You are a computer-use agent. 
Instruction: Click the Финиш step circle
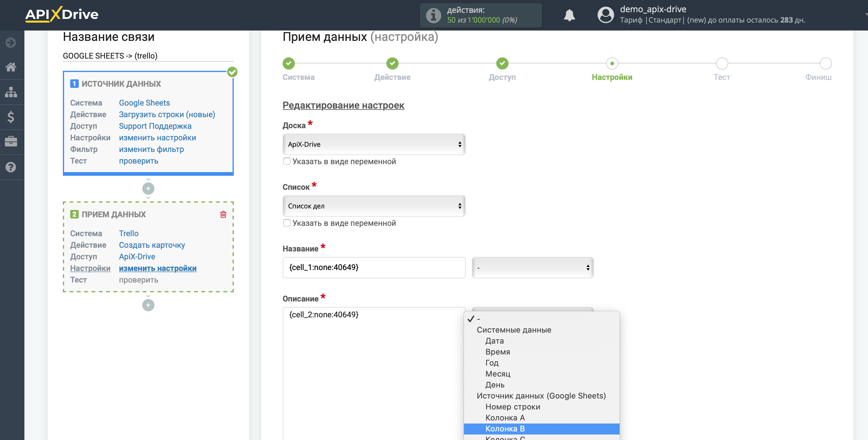click(x=826, y=63)
